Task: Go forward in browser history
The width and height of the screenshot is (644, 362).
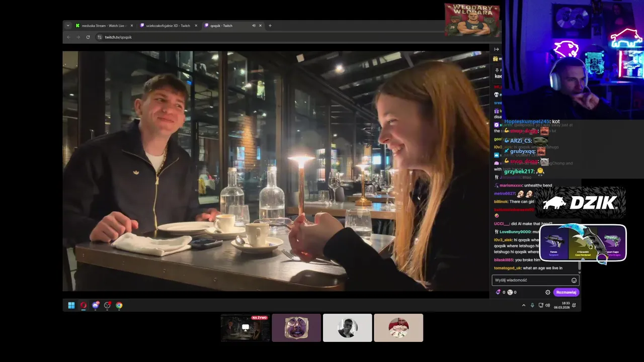Action: 78,37
